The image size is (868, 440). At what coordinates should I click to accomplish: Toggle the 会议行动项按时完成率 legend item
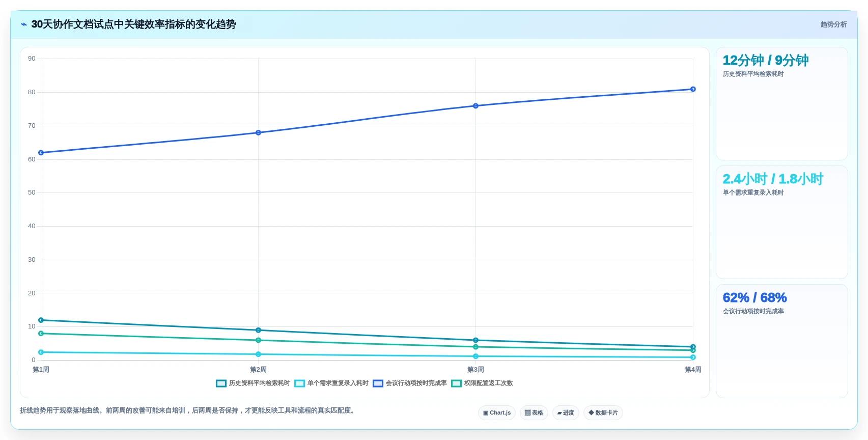tap(410, 383)
